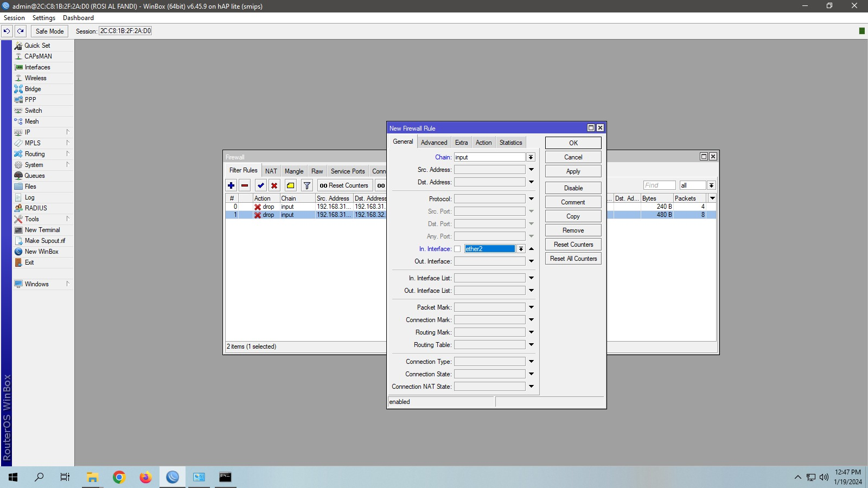Image resolution: width=868 pixels, height=488 pixels.
Task: Open New WinBox
Action: pos(41,252)
